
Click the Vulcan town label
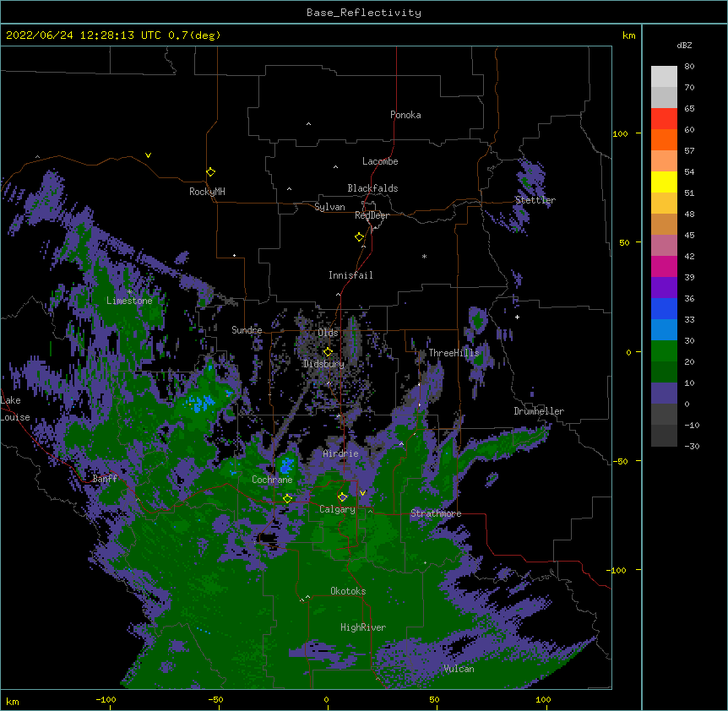click(459, 669)
